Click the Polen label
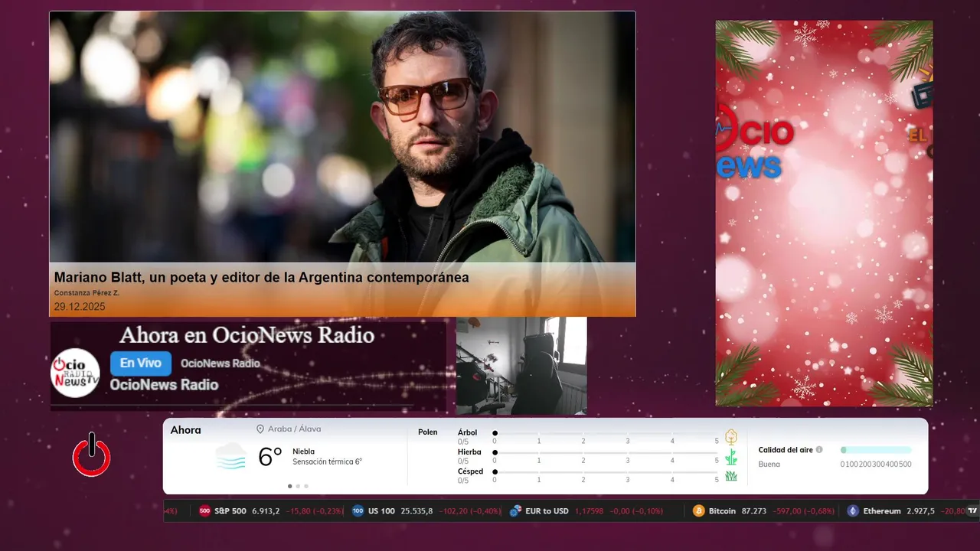Viewport: 980px width, 551px height. point(428,432)
